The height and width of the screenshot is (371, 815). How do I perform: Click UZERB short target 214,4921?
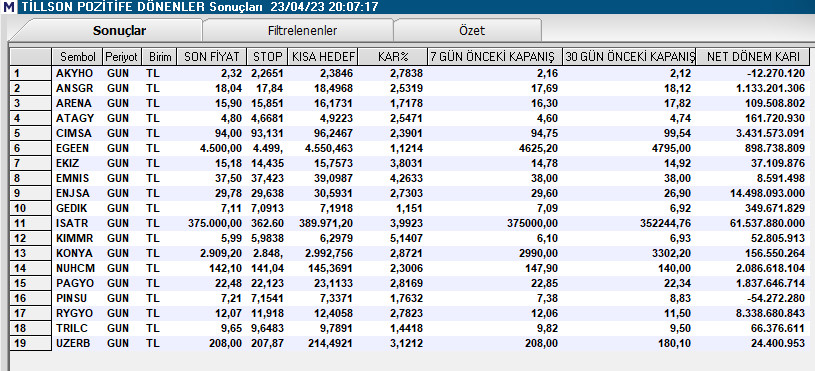point(333,343)
